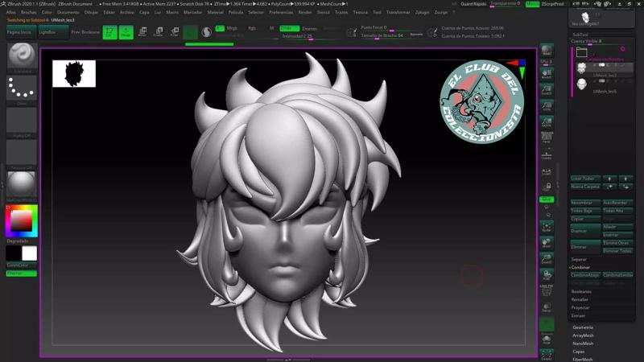This screenshot has height=362, width=644.
Task: Select the Move transform tool icon
Action: click(x=142, y=32)
